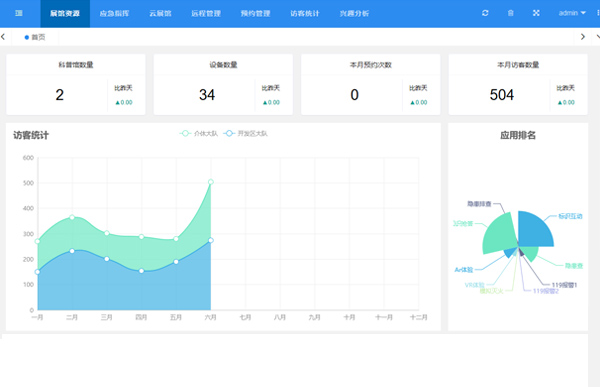Toggle the fullscreen icon in the header

click(x=536, y=13)
